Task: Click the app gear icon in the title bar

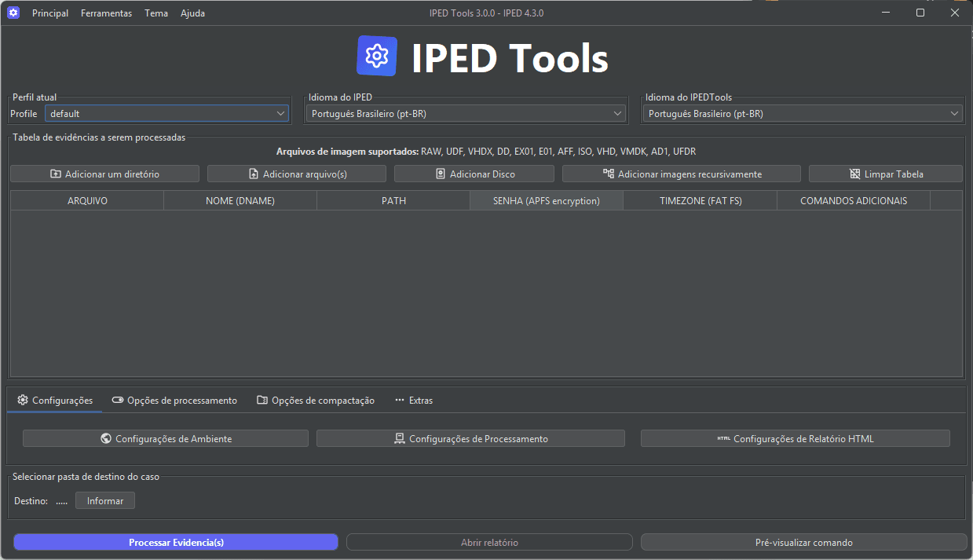Action: point(13,13)
